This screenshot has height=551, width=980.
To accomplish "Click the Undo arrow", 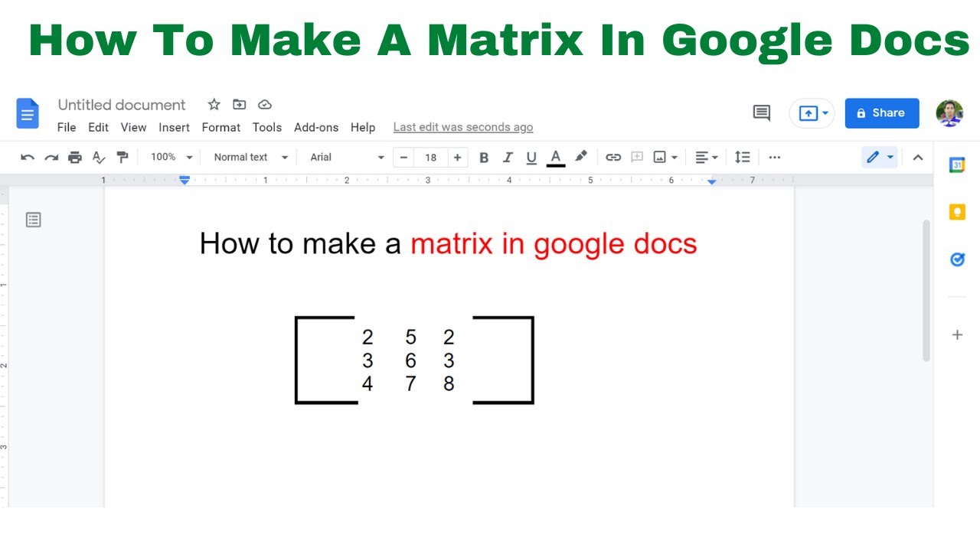I will point(28,158).
